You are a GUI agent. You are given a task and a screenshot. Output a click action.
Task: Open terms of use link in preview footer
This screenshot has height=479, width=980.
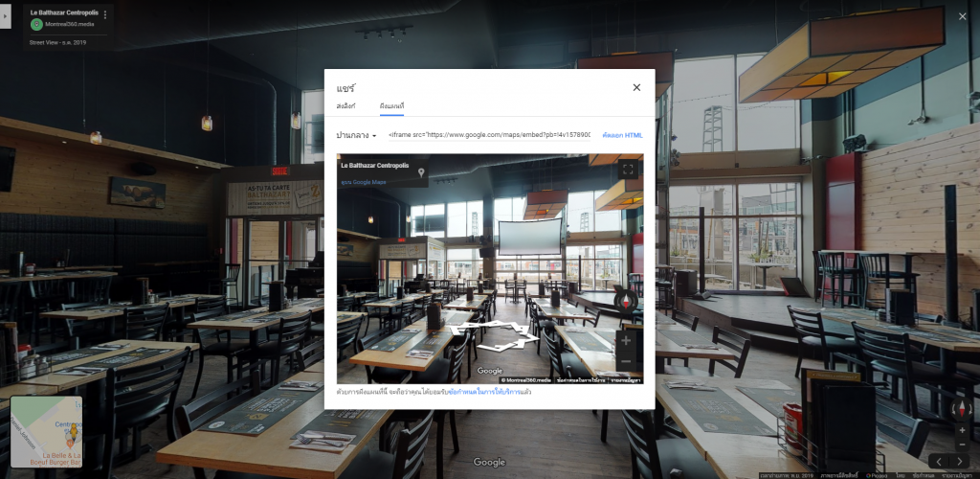point(581,379)
